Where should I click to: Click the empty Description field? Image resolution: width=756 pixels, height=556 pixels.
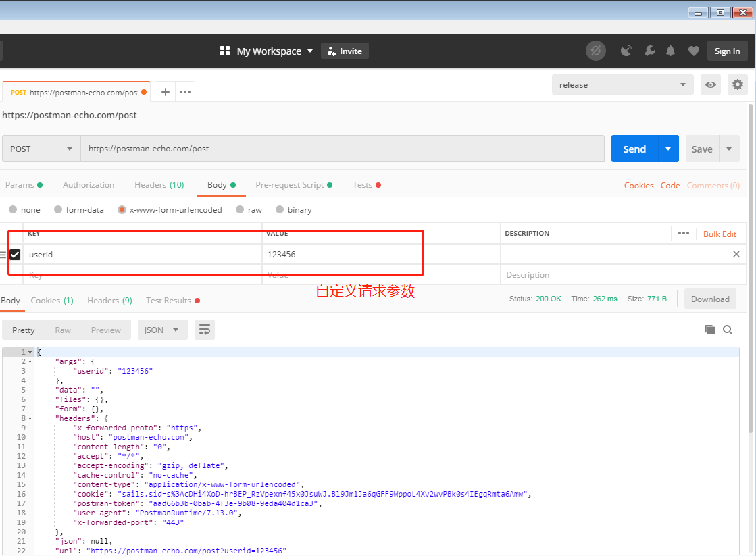[623, 275]
